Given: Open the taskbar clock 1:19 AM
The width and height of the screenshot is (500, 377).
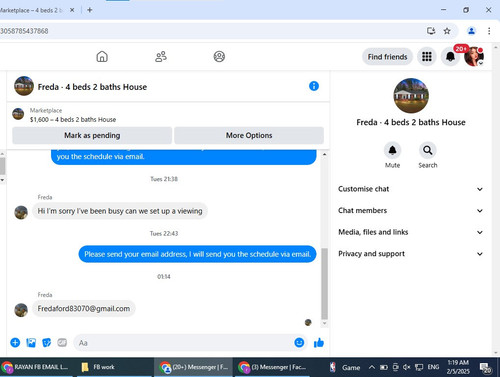Looking at the screenshot, I should [x=458, y=367].
